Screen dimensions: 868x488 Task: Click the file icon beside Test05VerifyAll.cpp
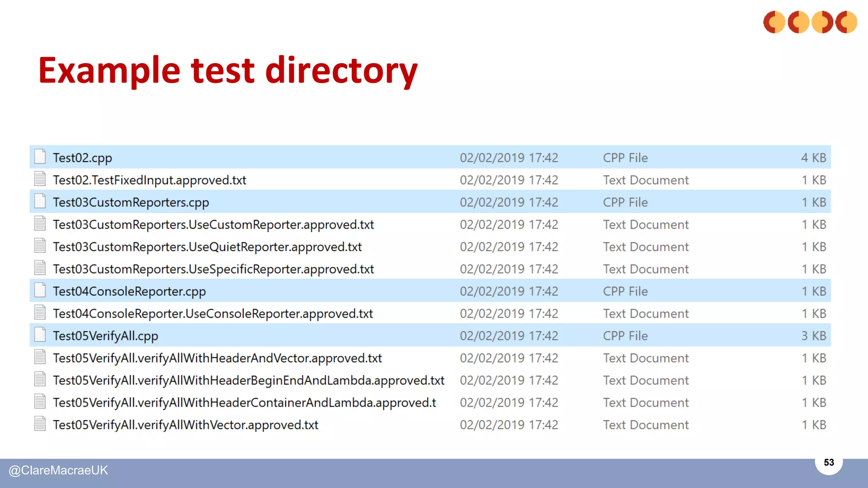pos(40,335)
